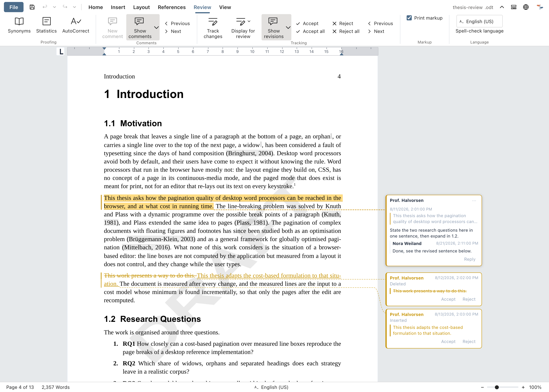Viewport: 549px width, 392px height.
Task: Open the comment options ellipsis menu
Action: pyautogui.click(x=474, y=201)
